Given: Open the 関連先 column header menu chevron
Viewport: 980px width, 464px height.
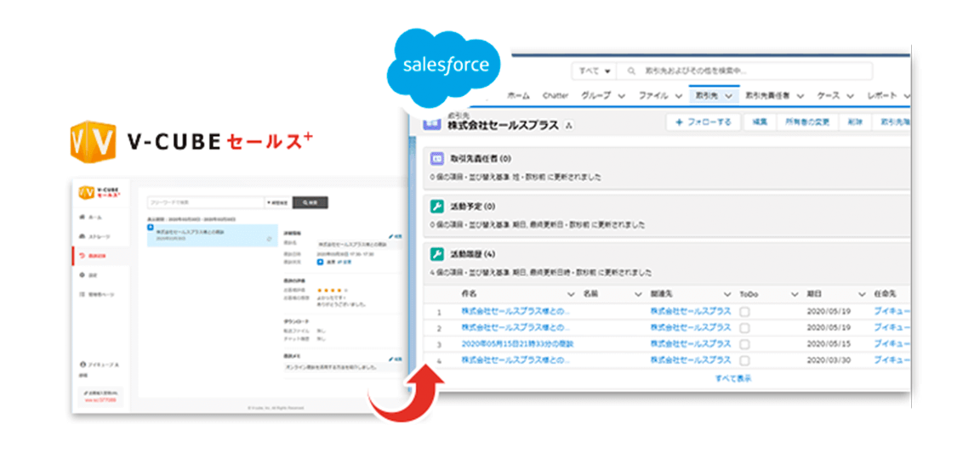Looking at the screenshot, I should 726,293.
